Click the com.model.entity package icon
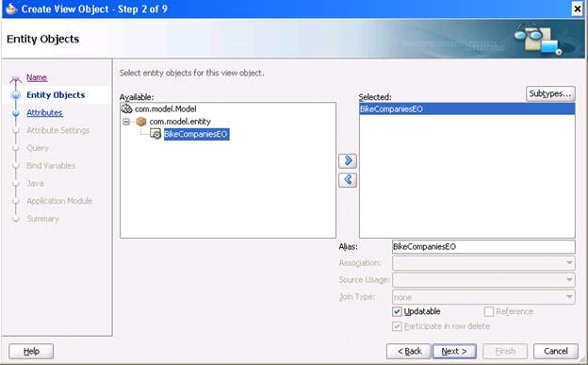Screen dimensions: 588x365 [141, 122]
